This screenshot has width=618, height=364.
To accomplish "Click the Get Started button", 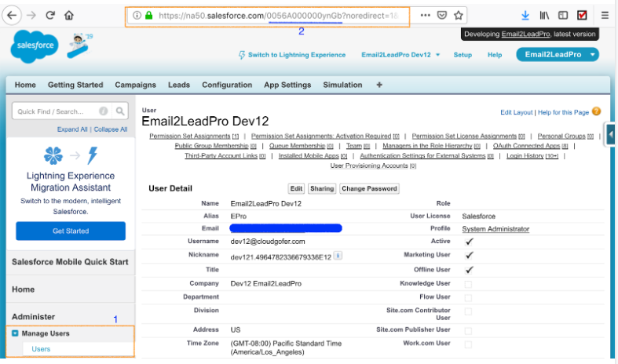I will (71, 231).
